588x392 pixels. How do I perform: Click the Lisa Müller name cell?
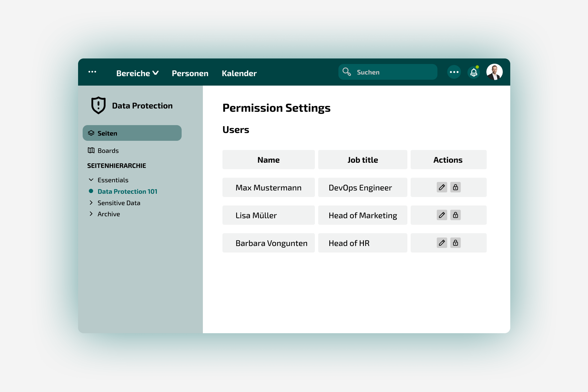click(x=269, y=215)
